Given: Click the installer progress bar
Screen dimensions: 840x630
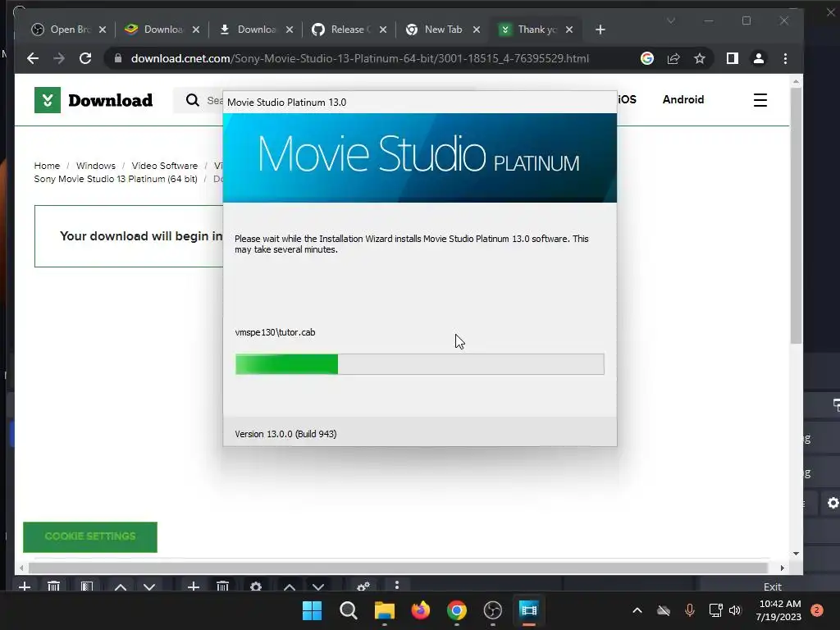Looking at the screenshot, I should (419, 364).
